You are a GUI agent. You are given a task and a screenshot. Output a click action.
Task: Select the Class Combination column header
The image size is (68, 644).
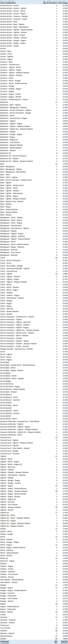(x=8, y=3)
